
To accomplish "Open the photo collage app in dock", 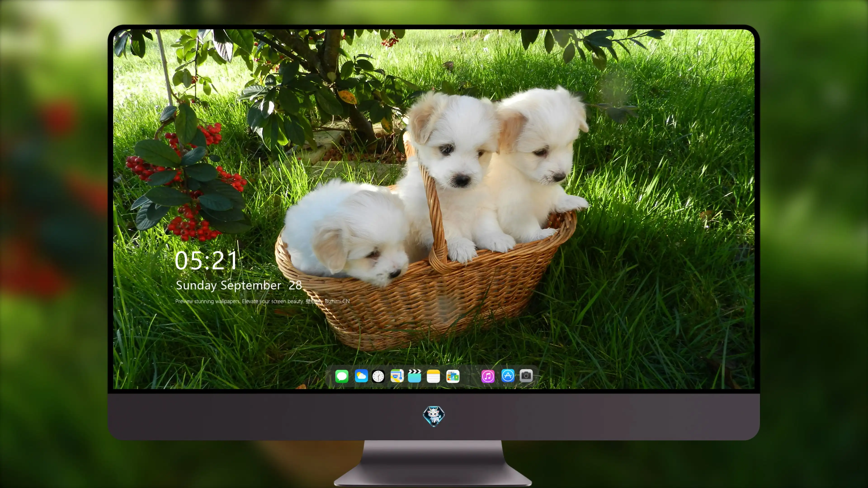I will [453, 376].
